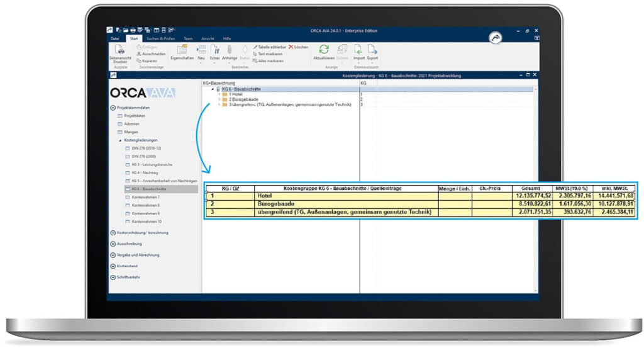Click the printer quick-access toolbar icon
This screenshot has width=644, height=358.
point(133,30)
